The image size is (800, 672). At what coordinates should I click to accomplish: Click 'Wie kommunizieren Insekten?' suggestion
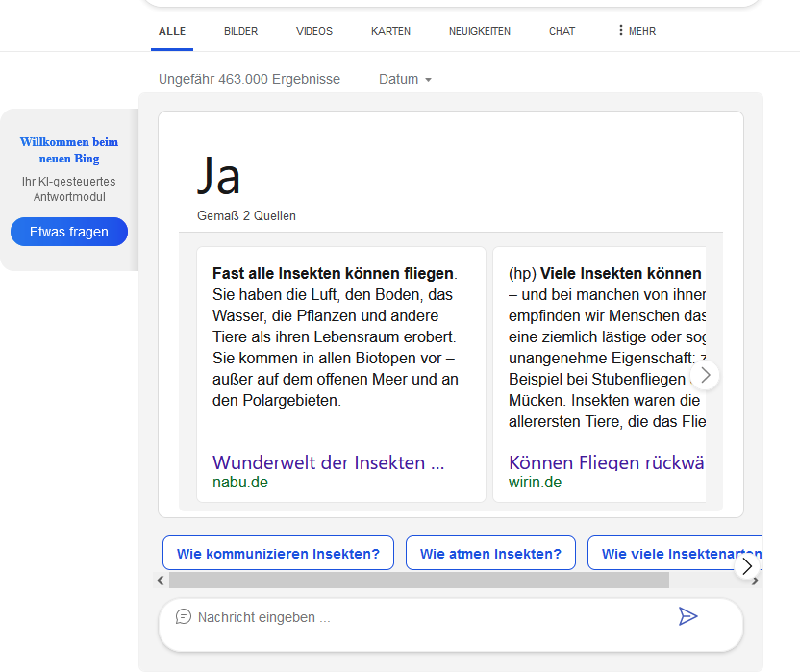pyautogui.click(x=278, y=554)
